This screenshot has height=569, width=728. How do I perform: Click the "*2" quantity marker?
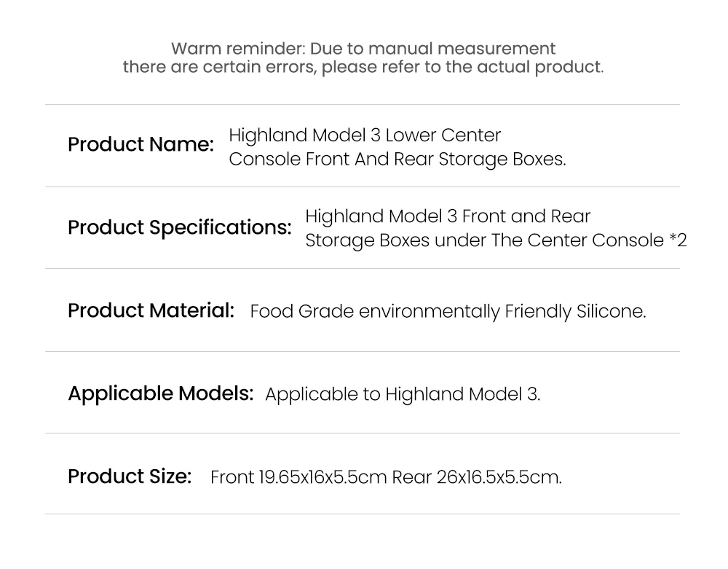tap(678, 240)
